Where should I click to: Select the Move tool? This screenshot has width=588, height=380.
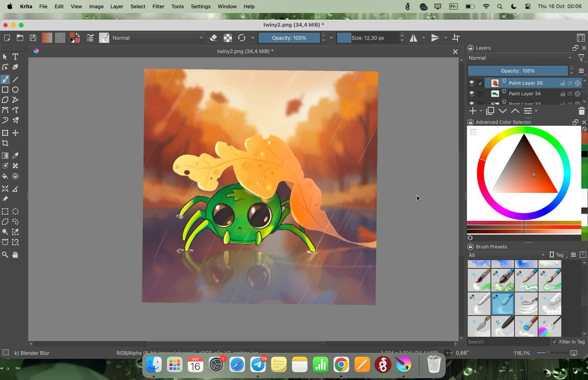pos(15,133)
